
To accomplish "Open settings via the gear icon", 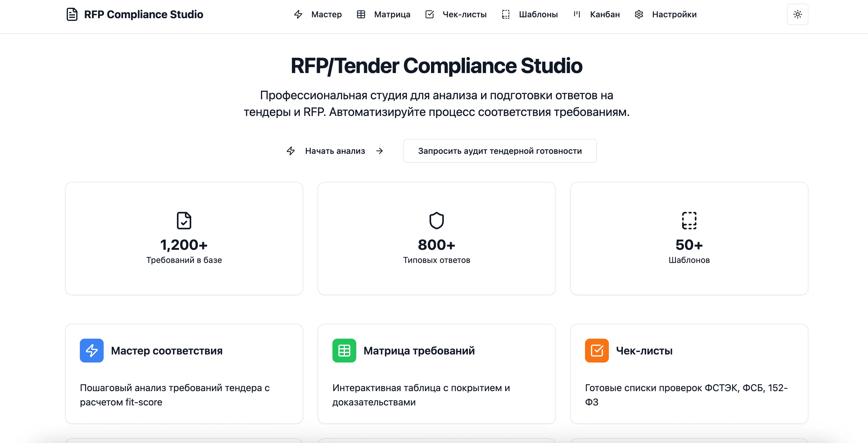I will [x=639, y=15].
